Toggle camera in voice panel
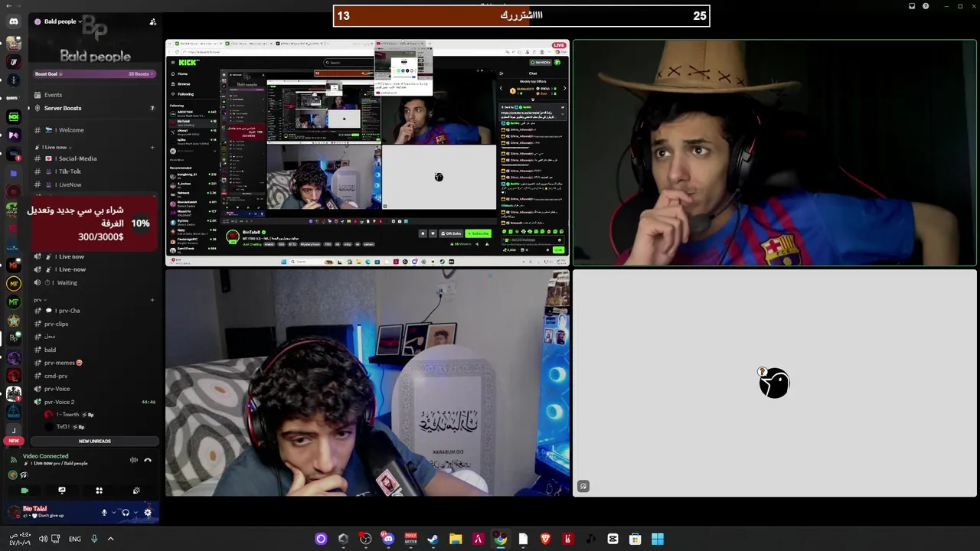 (24, 491)
